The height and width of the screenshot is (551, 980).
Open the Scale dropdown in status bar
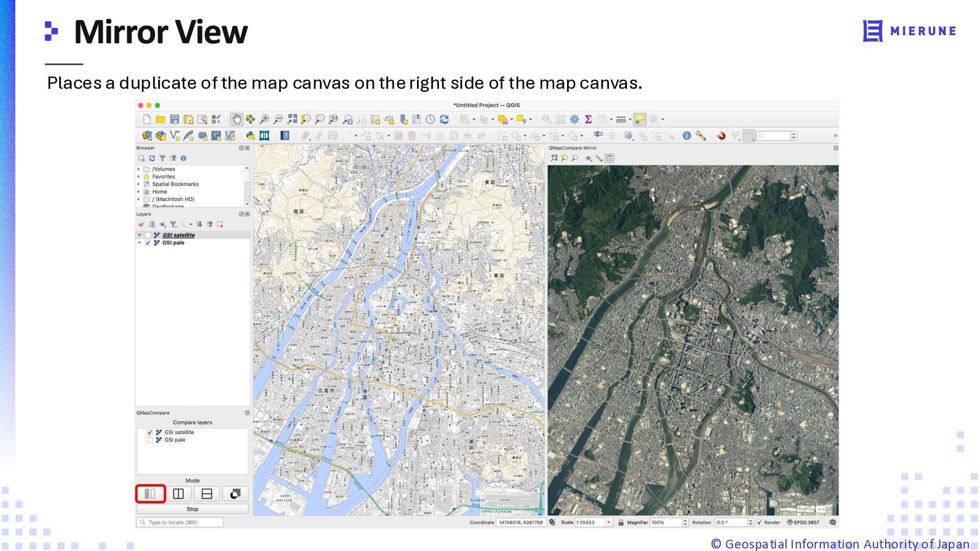(x=608, y=522)
